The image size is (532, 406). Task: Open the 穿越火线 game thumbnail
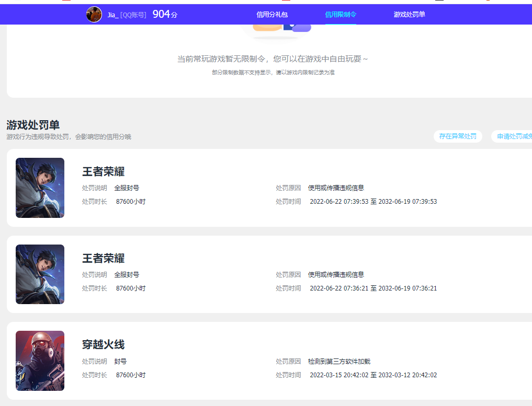coord(40,361)
